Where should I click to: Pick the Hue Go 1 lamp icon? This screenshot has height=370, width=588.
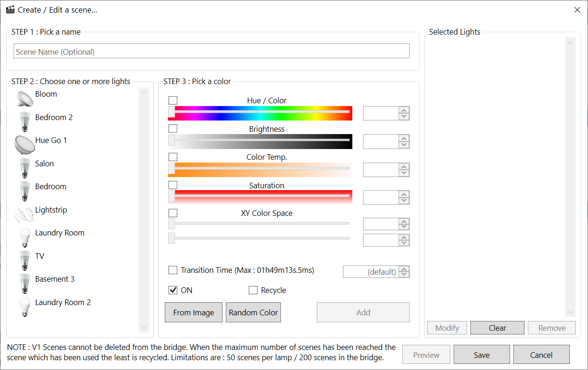pyautogui.click(x=25, y=144)
